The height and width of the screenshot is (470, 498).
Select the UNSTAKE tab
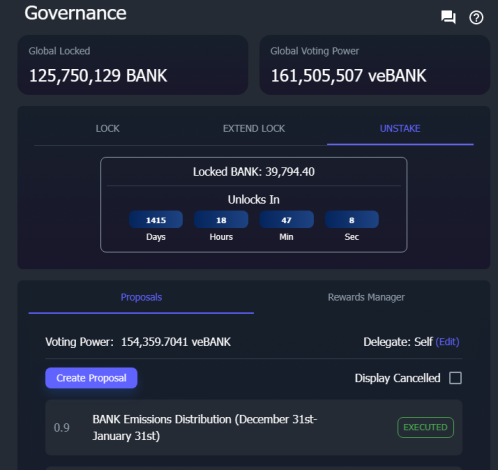400,129
